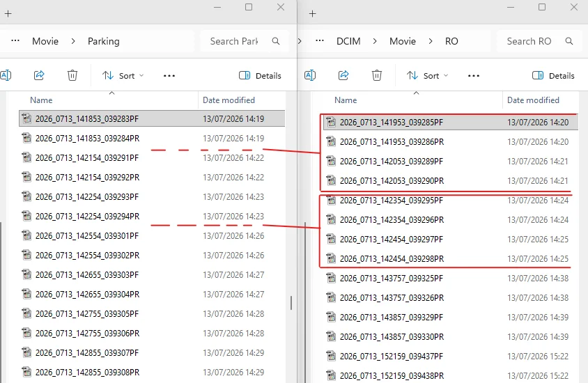Select file 2026_0713_141853_039283PF
Viewport: 588px width, 383px height.
pos(152,119)
